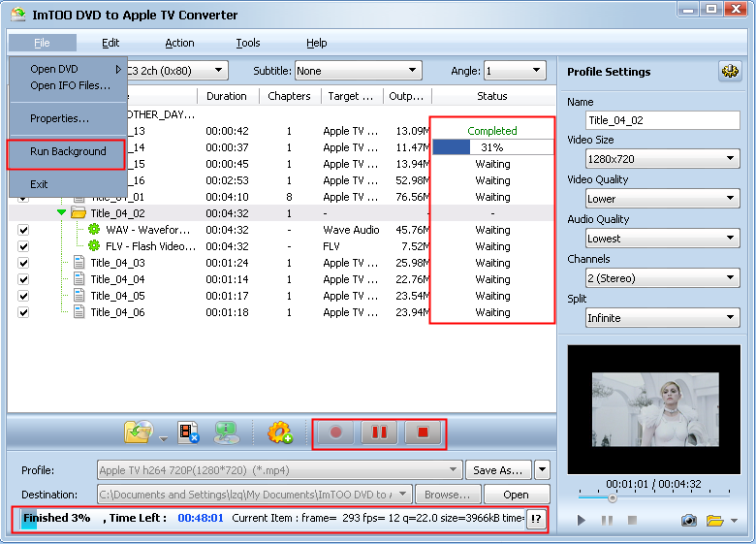Open the Help menu
This screenshot has width=756, height=544.
point(316,43)
